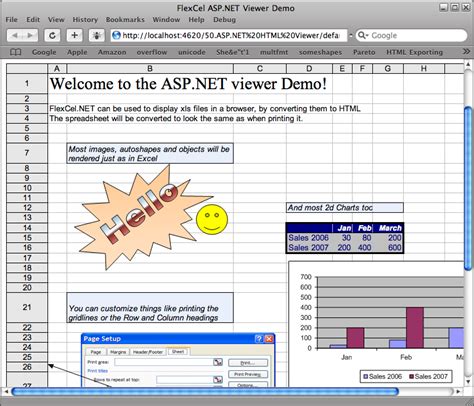Click the globe icon in address bar
474x406 pixels.
(116, 35)
